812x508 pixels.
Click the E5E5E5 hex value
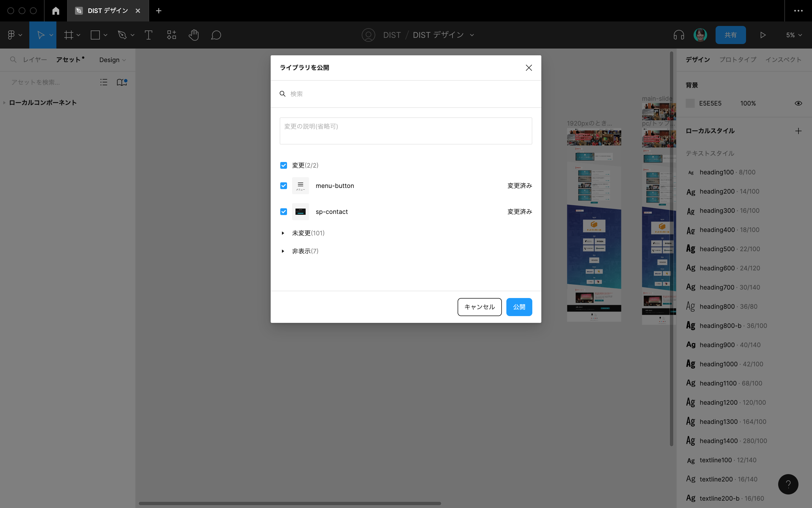click(710, 103)
